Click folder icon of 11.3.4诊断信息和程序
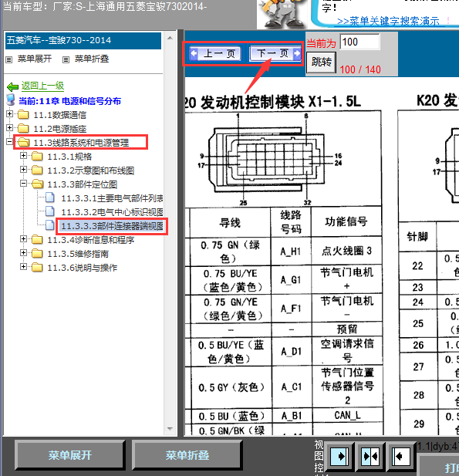The height and width of the screenshot is (476, 459). pyautogui.click(x=37, y=240)
